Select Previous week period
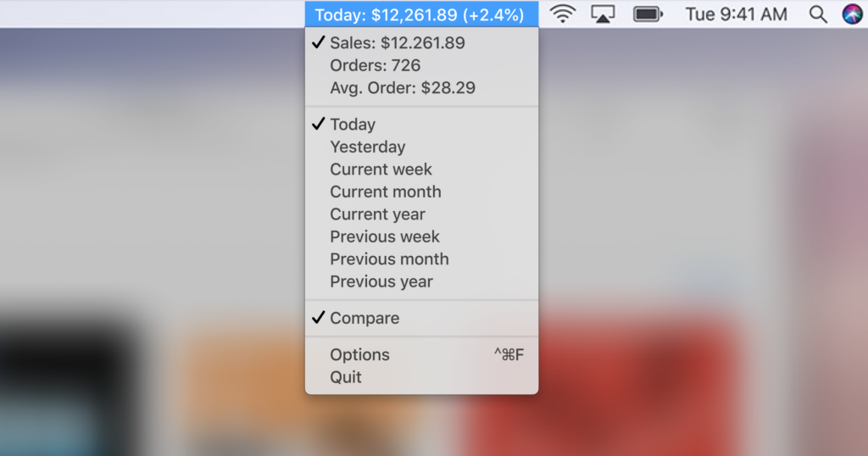This screenshot has height=456, width=868. click(421, 236)
